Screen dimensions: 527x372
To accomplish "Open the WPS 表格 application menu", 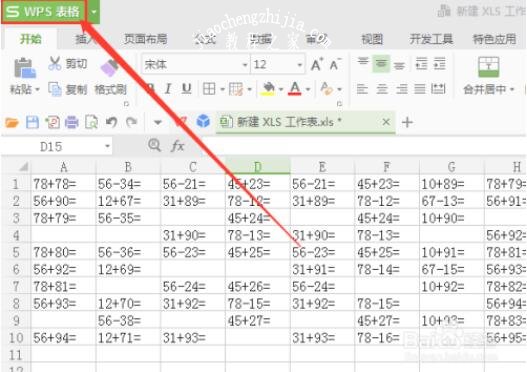I will pos(44,11).
